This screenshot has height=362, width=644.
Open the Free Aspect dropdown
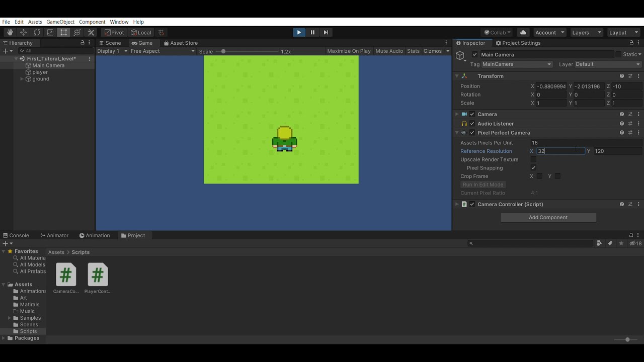point(163,51)
